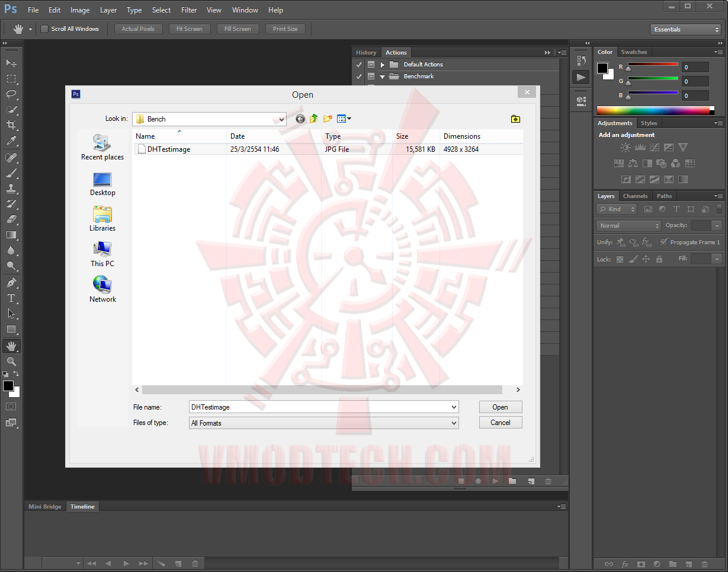The width and height of the screenshot is (728, 572).
Task: Click the Color Balance adjustment icon
Action: coord(633,164)
